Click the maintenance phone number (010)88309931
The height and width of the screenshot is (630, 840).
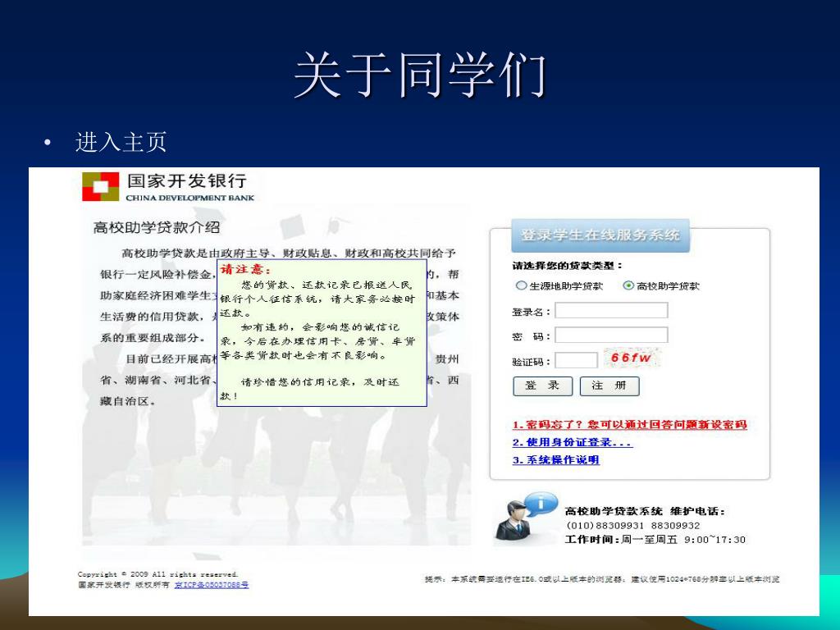point(605,526)
